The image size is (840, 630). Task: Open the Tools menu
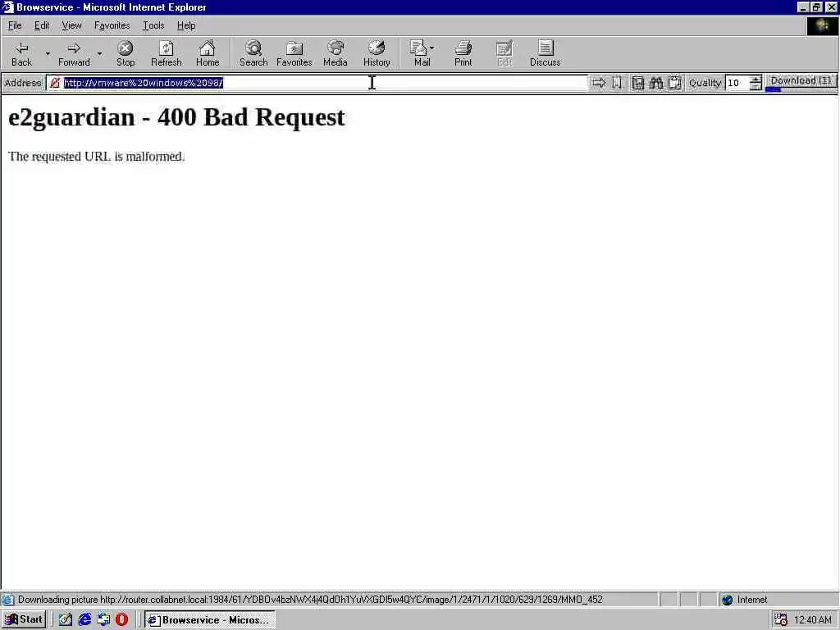pyautogui.click(x=153, y=25)
